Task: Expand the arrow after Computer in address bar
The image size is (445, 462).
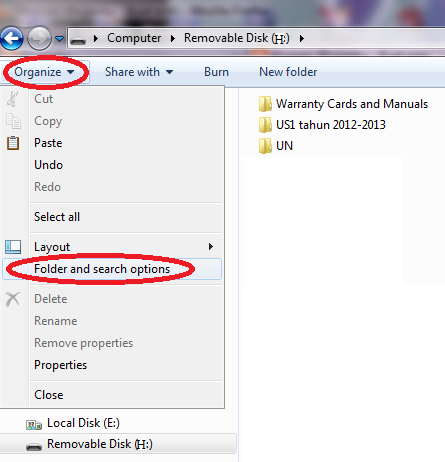Action: tap(173, 39)
